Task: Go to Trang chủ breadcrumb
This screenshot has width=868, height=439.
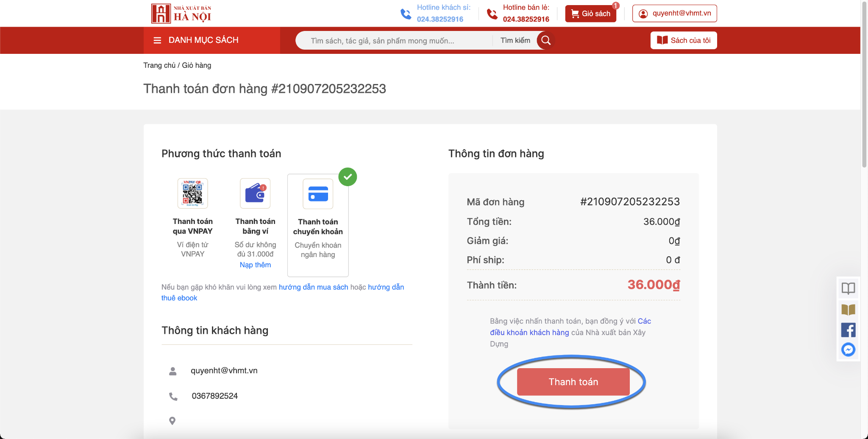Action: 159,65
